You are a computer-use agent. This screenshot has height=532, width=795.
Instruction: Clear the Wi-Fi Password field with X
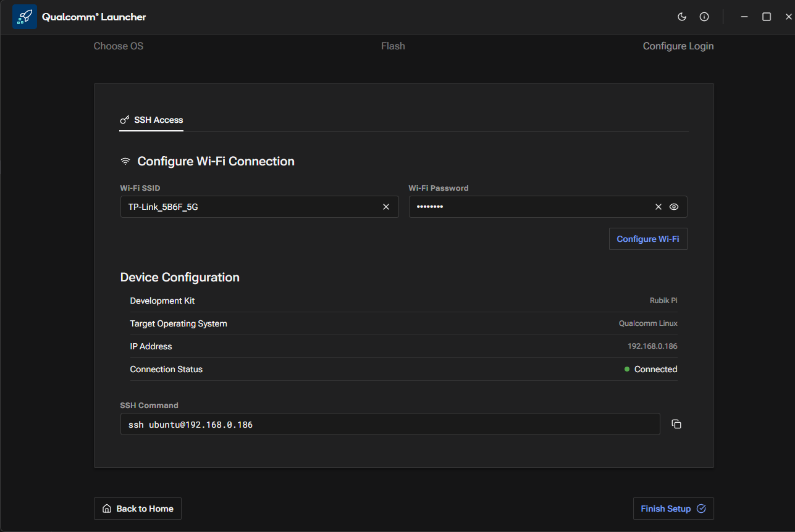(x=658, y=207)
